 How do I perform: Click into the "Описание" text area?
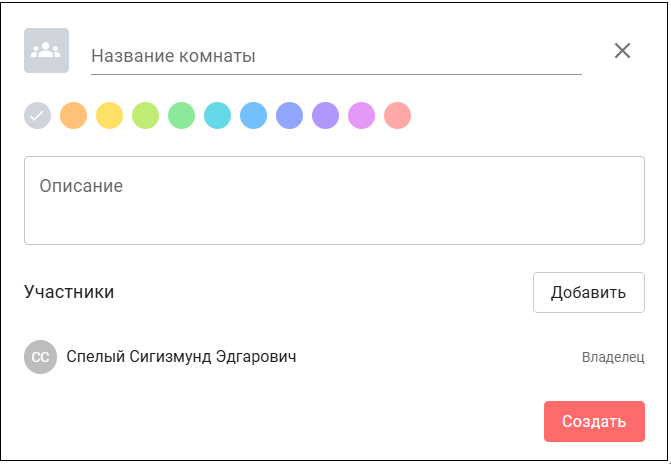[334, 200]
